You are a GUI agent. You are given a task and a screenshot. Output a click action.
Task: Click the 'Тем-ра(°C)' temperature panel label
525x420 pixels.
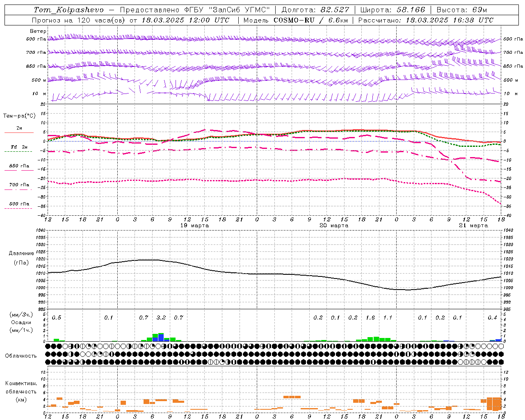tap(19, 116)
